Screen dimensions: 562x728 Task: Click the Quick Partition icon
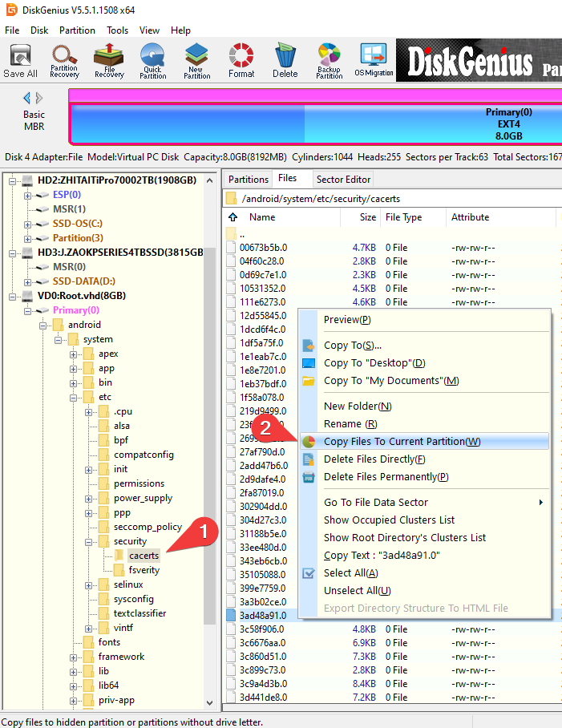click(152, 60)
